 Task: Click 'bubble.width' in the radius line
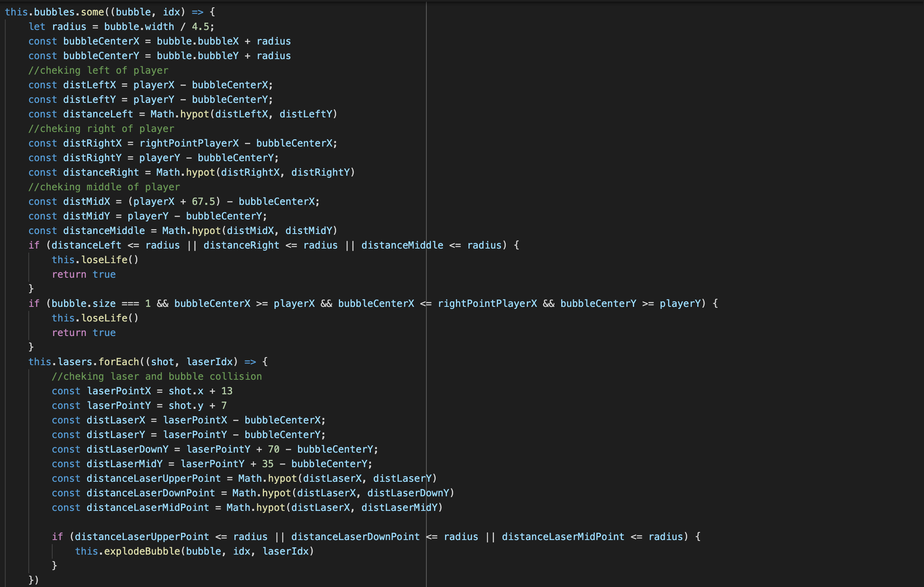click(139, 27)
